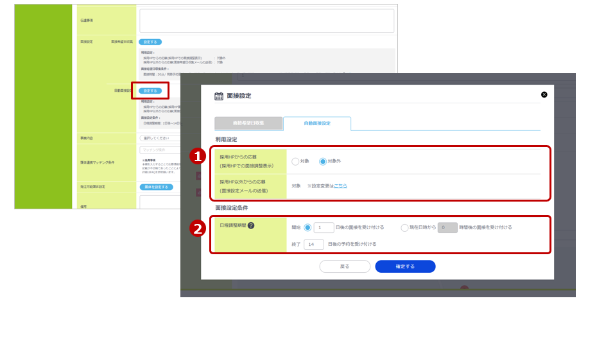Switch to the 自動面接設定 tab
597x364 pixels.
point(317,123)
